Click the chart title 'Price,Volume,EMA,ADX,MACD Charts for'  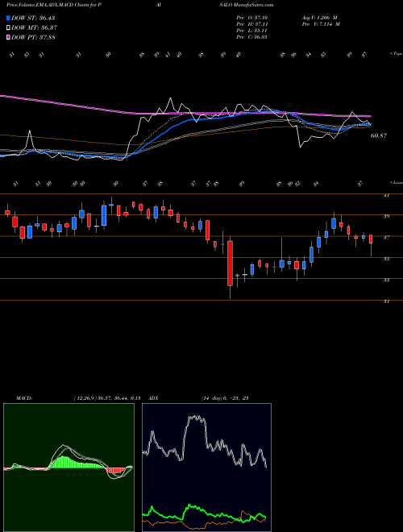(51, 5)
